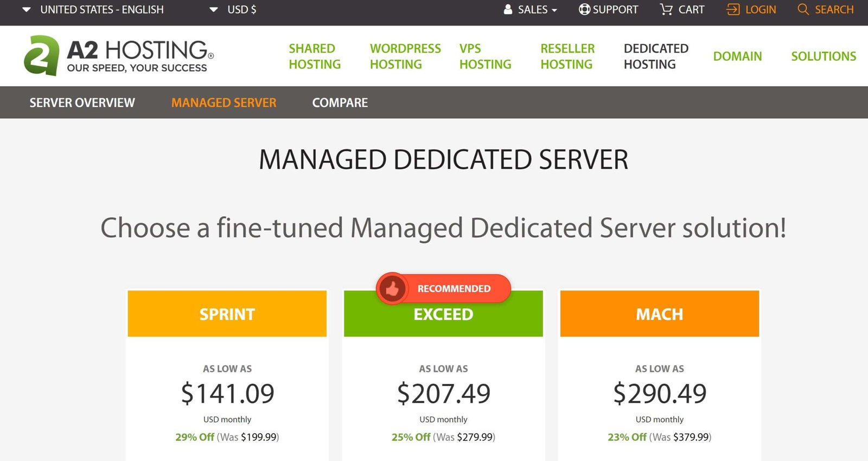868x461 pixels.
Task: Click the Login link text
Action: tap(761, 9)
